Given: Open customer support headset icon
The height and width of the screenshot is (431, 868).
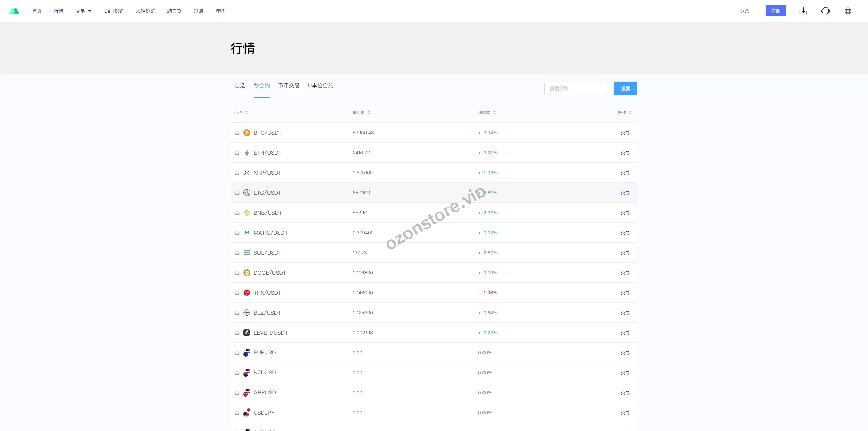Looking at the screenshot, I should pyautogui.click(x=825, y=11).
